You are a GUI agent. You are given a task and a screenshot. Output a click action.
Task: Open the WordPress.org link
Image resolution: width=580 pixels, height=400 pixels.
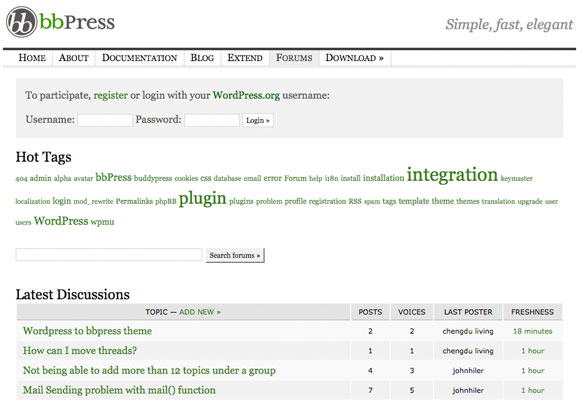[x=246, y=95]
